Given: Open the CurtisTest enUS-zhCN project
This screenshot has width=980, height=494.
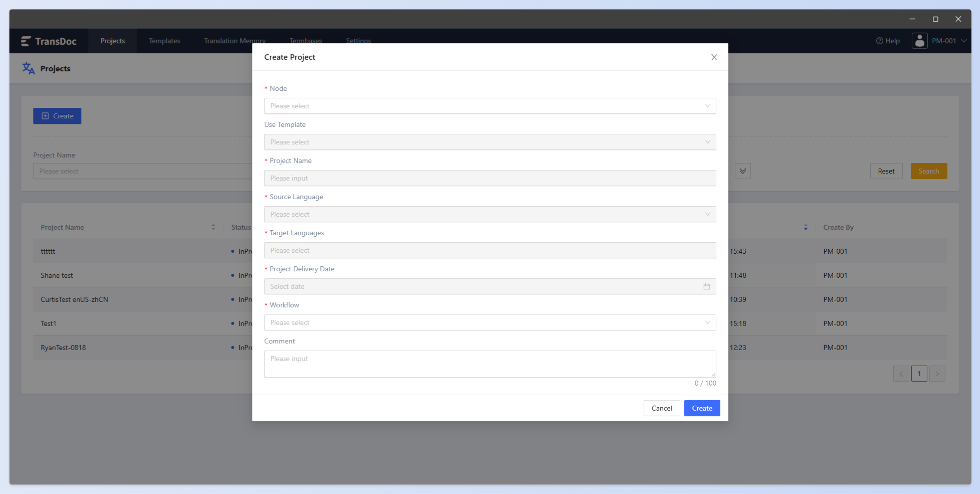Looking at the screenshot, I should coord(74,299).
